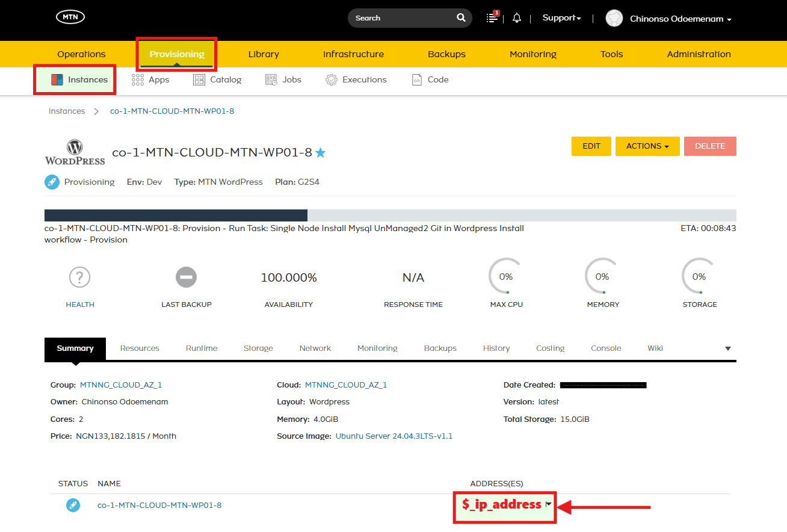Switch to the Network tab
The height and width of the screenshot is (532, 787).
click(x=315, y=348)
